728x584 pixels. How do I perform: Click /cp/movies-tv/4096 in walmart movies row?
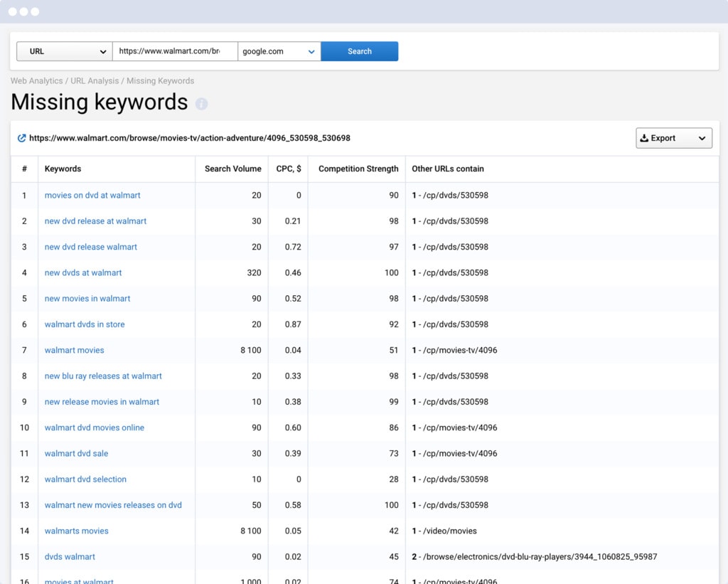[x=460, y=350]
